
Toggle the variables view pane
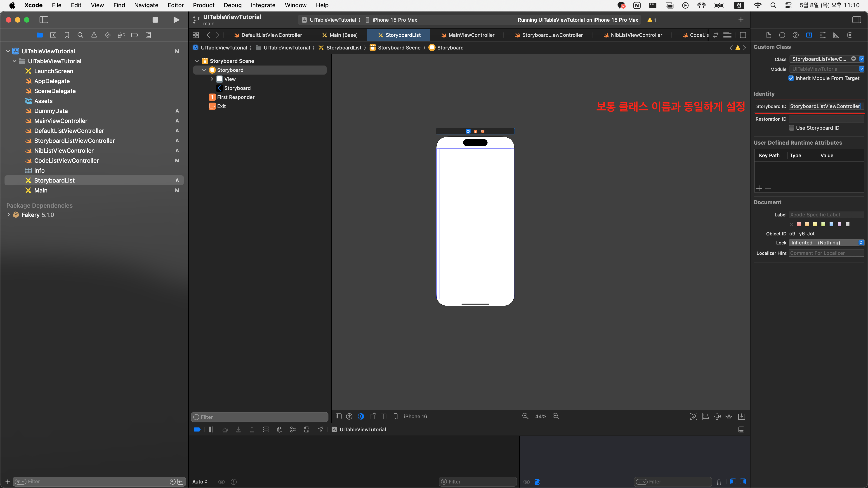pyautogui.click(x=733, y=482)
